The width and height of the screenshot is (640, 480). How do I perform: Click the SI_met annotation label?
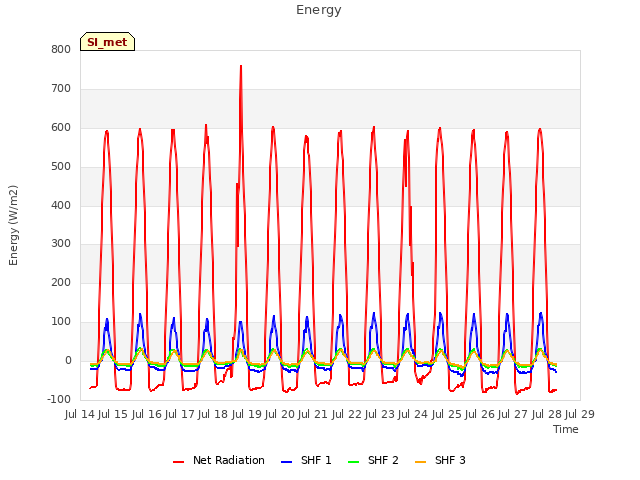click(107, 42)
